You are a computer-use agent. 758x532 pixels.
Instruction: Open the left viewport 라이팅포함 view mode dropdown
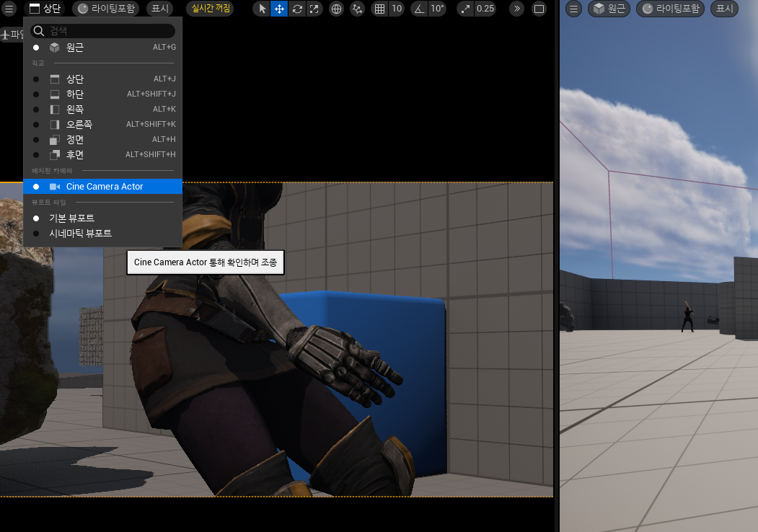click(106, 9)
